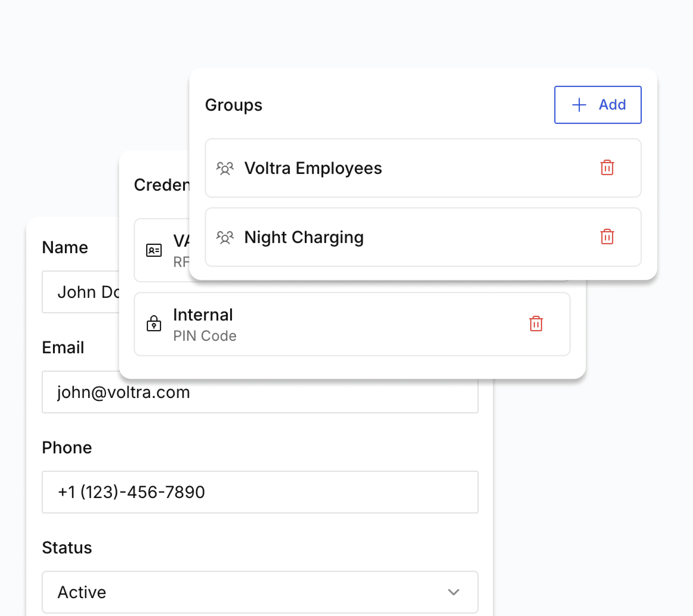
Task: Delete the Voltra Employees group
Action: pos(607,168)
